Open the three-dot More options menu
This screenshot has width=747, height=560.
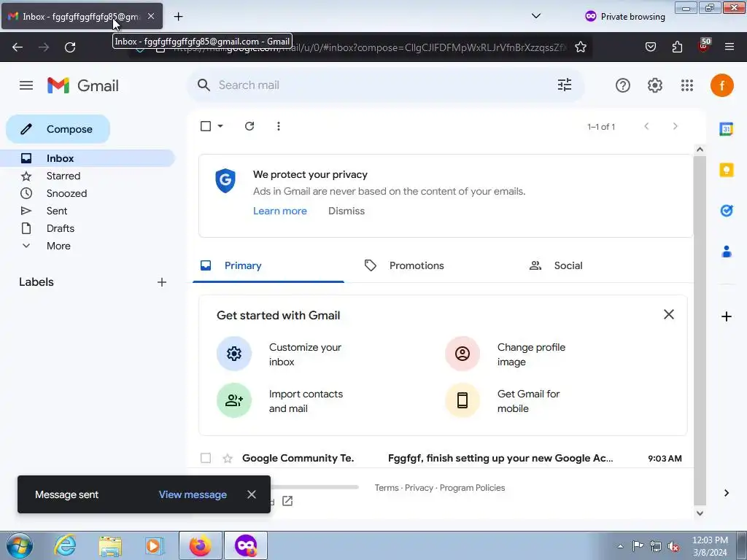(278, 126)
